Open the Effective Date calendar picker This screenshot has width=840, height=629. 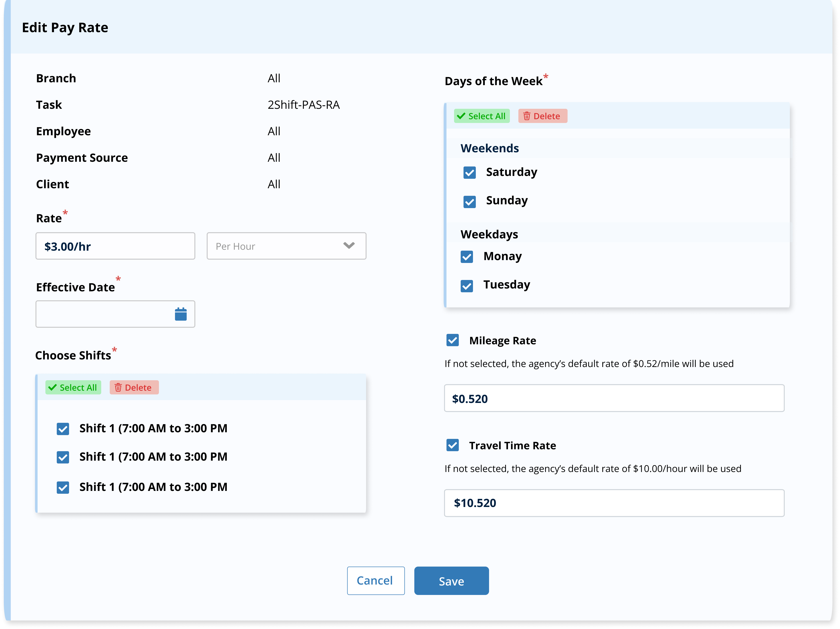(x=181, y=314)
